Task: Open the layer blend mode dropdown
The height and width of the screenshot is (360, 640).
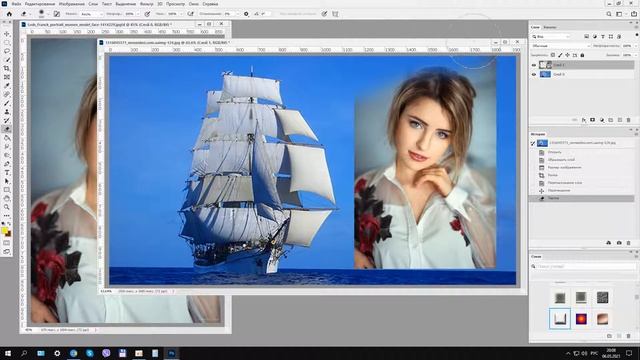Action: 560,46
